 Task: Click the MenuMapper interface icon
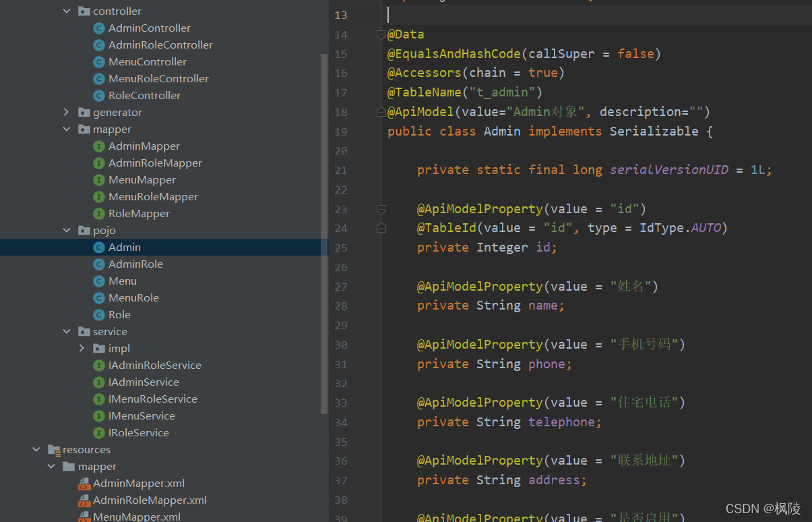pos(99,179)
